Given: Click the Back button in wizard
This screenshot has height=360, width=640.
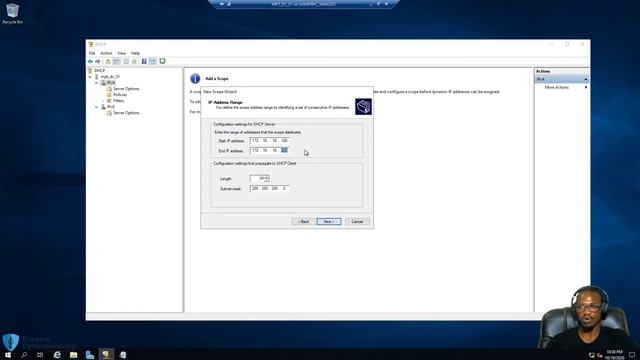Looking at the screenshot, I should point(303,222).
